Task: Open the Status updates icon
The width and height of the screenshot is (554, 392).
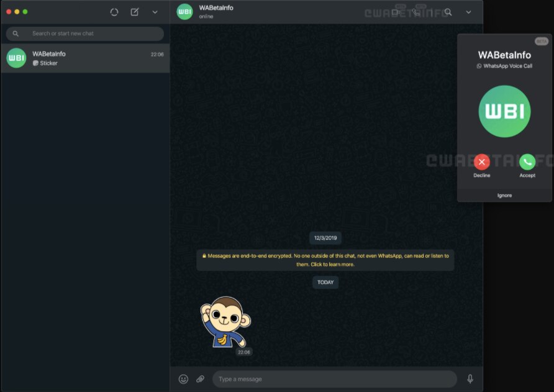Action: tap(114, 12)
